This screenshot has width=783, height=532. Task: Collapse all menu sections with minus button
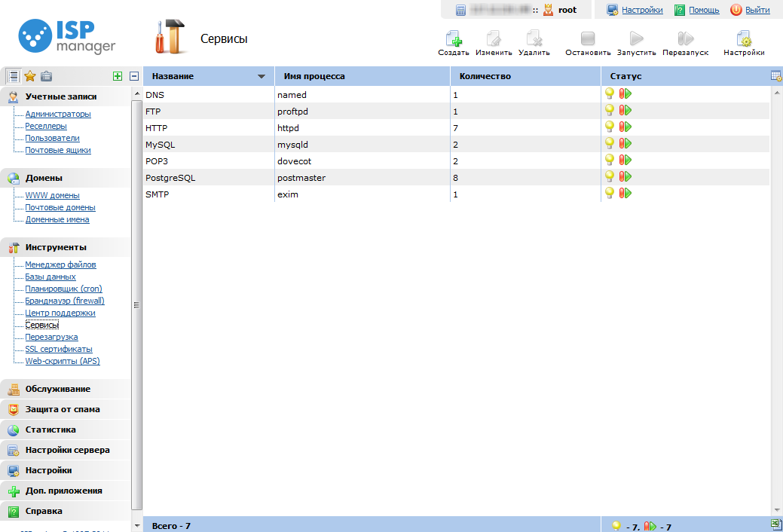tap(134, 75)
